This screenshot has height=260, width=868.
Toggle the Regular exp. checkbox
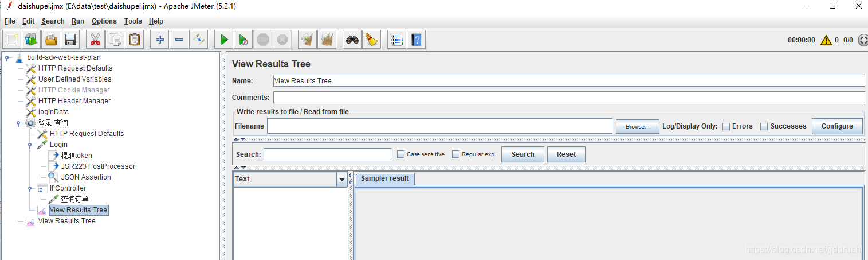pyautogui.click(x=455, y=154)
